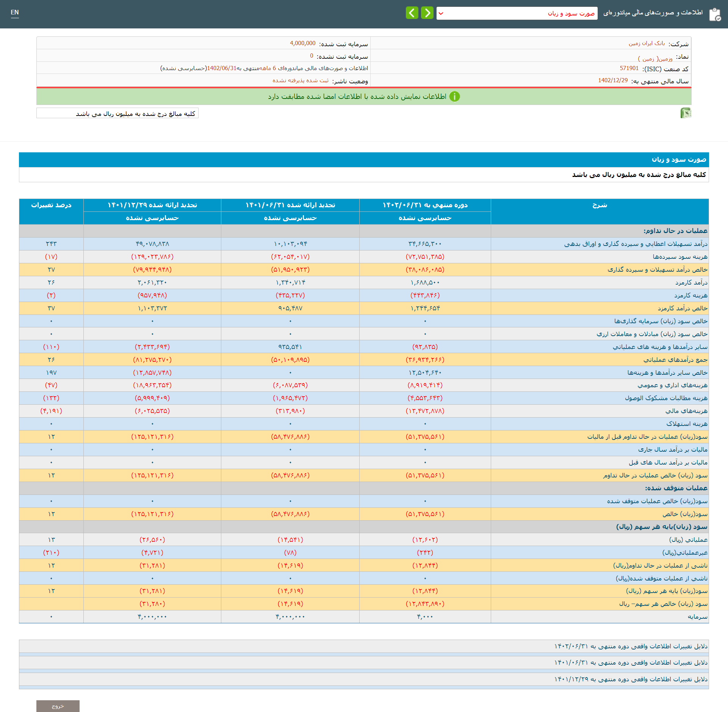Screen dimensions: 728x712
Task: Click the row label هزینه‌های اداری و عمومی
Action: pyautogui.click(x=672, y=385)
